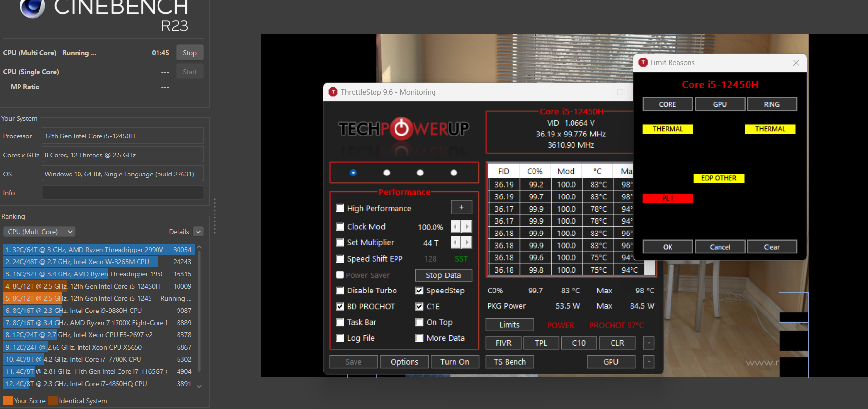The width and height of the screenshot is (868, 409).
Task: Click the CLR button
Action: pyautogui.click(x=617, y=343)
